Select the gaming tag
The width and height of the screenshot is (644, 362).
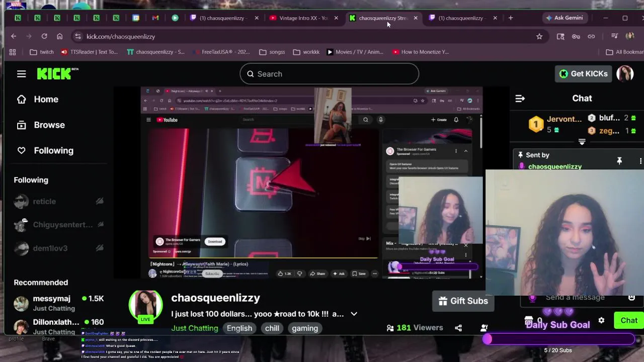coord(305,328)
